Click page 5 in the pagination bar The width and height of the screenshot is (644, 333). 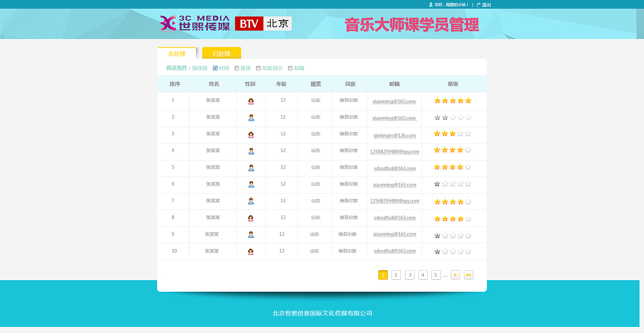click(436, 275)
